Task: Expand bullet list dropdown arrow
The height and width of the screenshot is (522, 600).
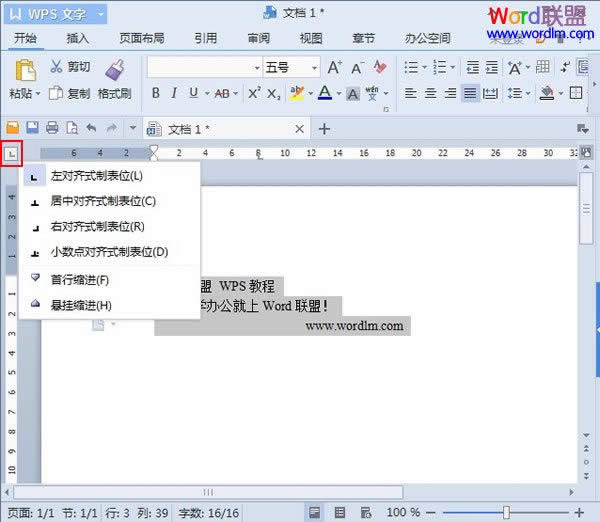Action: 424,67
